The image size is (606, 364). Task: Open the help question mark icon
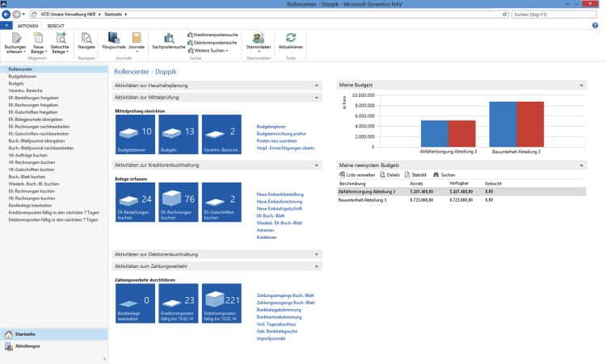click(x=595, y=26)
